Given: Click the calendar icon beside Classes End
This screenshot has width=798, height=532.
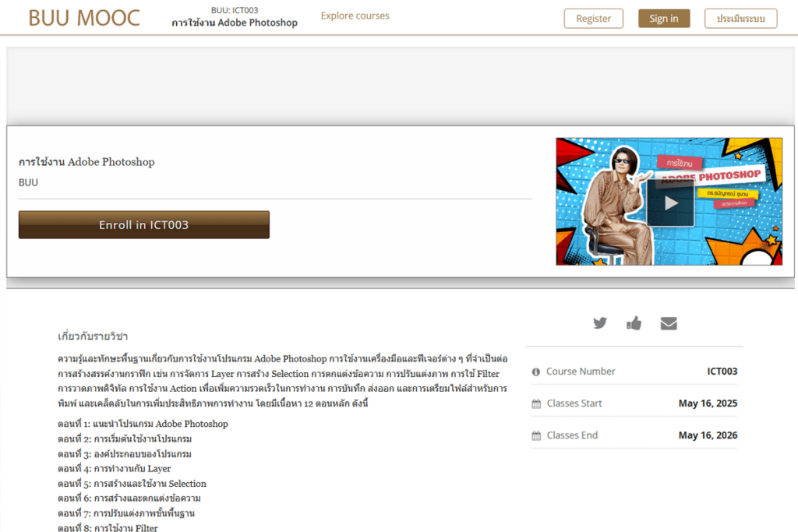Looking at the screenshot, I should coord(536,436).
